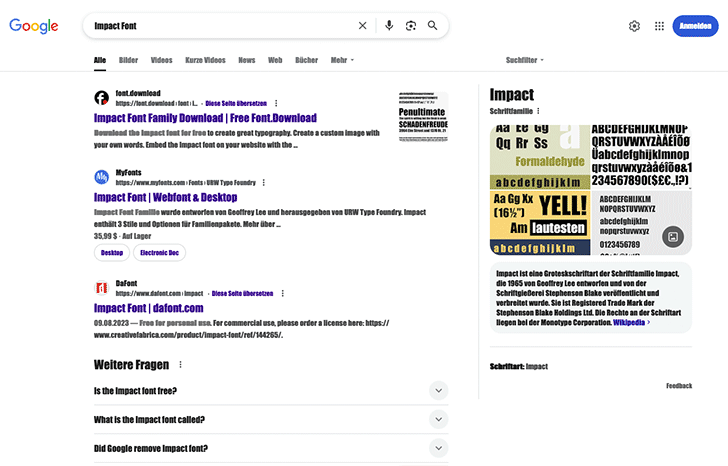
Task: Open the alphabet specimen image top right
Action: pos(642,157)
